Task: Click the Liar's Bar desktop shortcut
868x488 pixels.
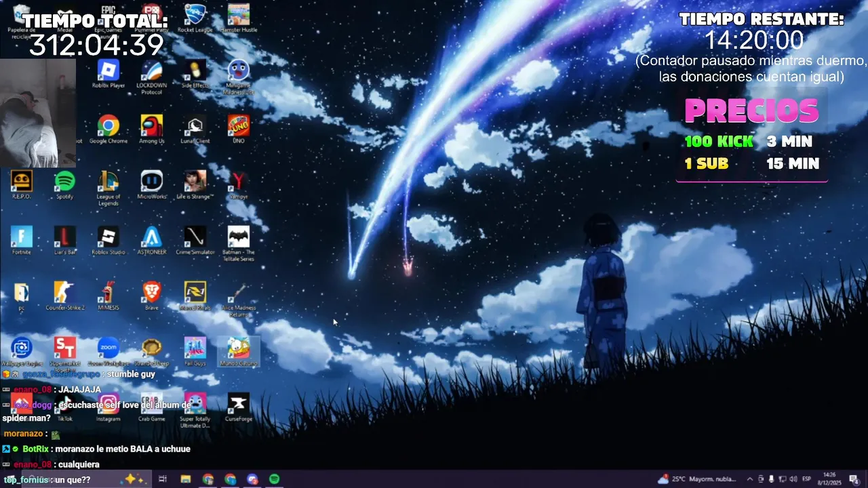Action: click(64, 241)
